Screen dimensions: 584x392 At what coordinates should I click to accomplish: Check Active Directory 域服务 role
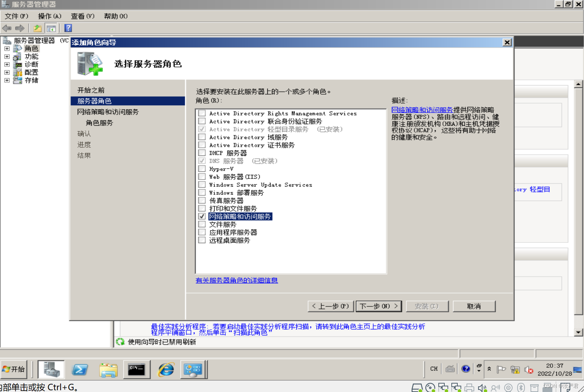click(202, 137)
